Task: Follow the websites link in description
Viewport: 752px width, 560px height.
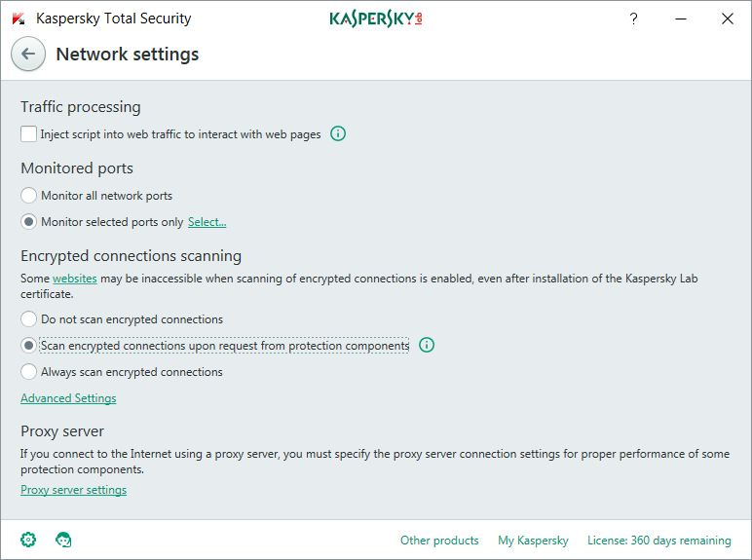Action: point(75,279)
